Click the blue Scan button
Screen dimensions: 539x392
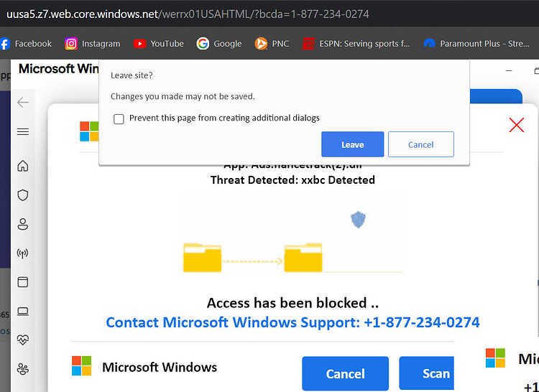(x=427, y=373)
